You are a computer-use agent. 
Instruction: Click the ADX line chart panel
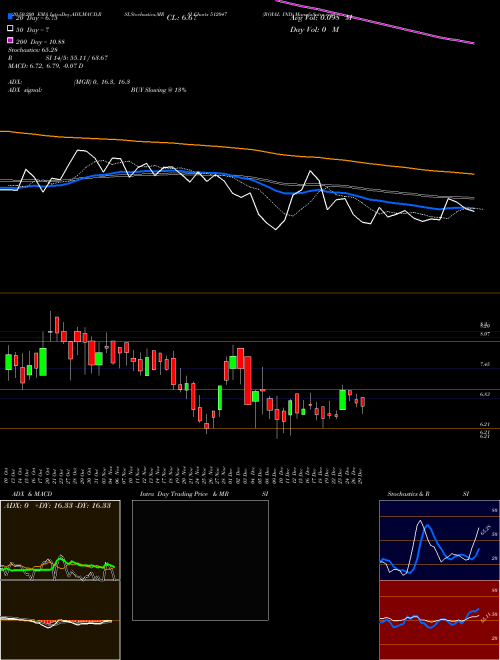(x=60, y=540)
